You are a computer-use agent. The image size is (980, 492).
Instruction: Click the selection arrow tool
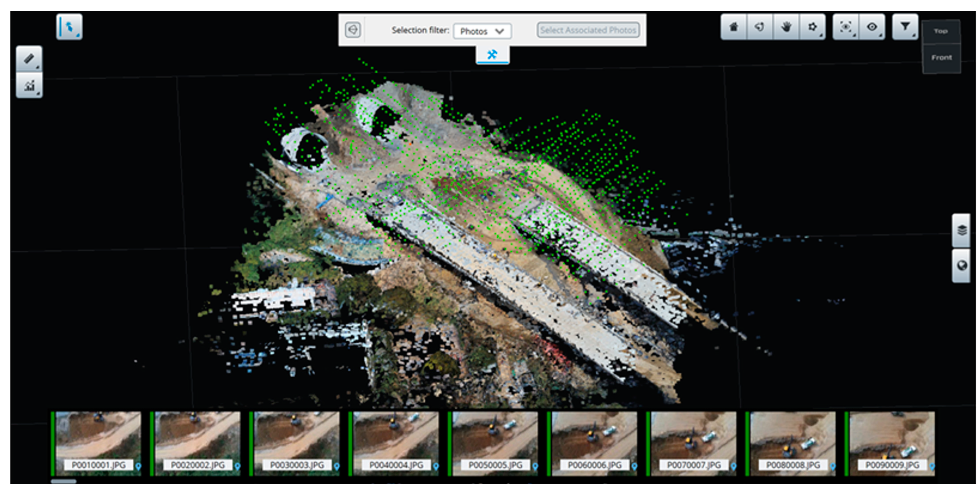click(x=69, y=27)
